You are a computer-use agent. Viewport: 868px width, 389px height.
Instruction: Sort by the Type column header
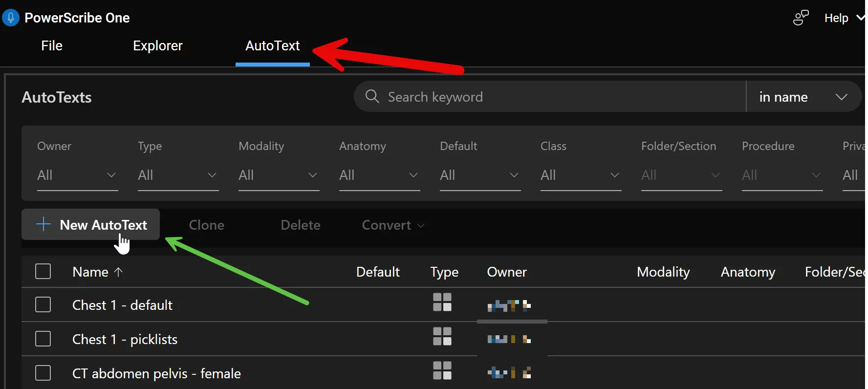[444, 272]
